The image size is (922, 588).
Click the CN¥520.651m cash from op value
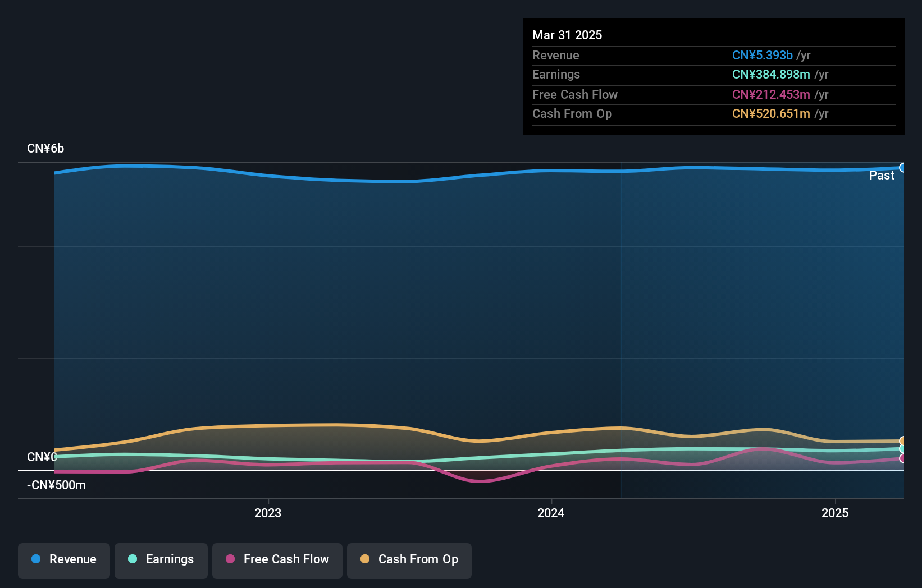771,113
